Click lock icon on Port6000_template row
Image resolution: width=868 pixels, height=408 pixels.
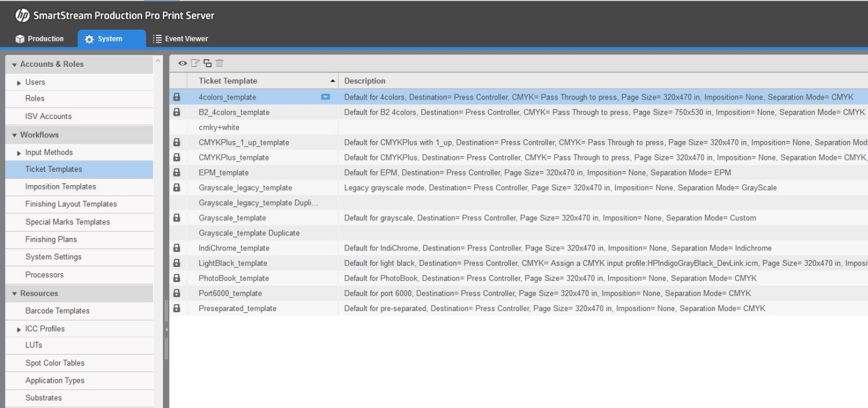(177, 293)
